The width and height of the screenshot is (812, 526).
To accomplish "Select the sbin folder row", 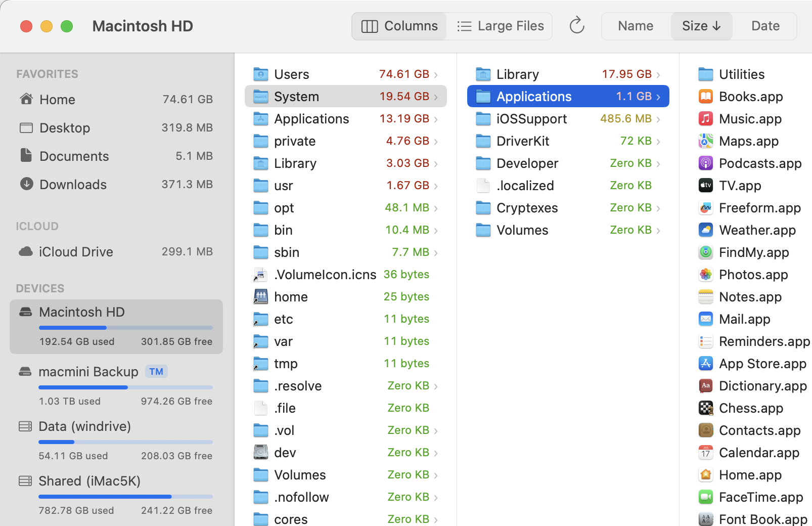I will (346, 252).
